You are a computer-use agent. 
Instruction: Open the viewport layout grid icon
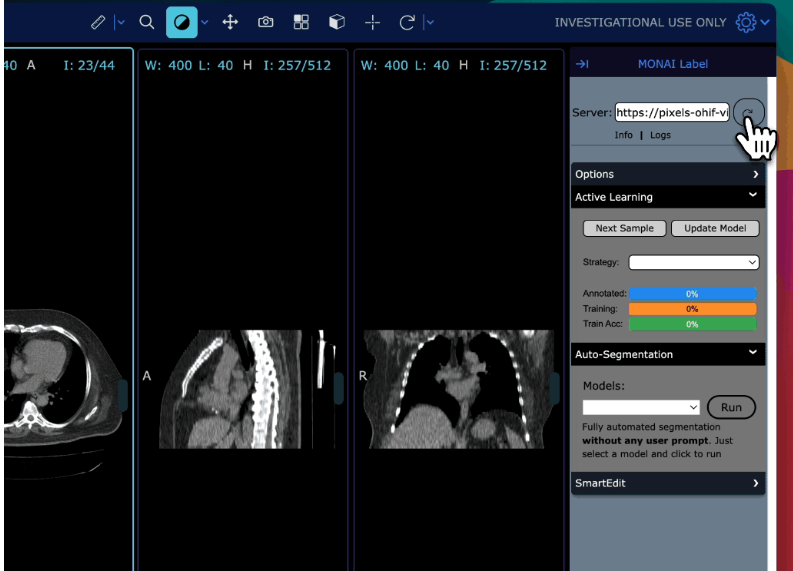pos(301,22)
